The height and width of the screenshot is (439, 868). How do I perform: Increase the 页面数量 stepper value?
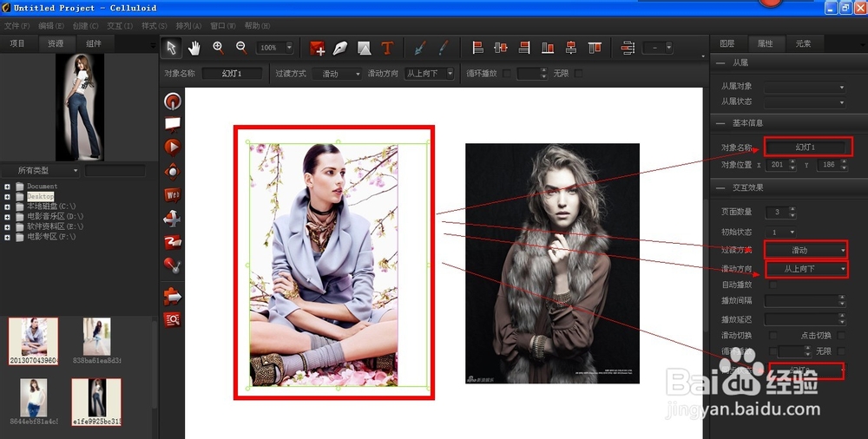[792, 209]
